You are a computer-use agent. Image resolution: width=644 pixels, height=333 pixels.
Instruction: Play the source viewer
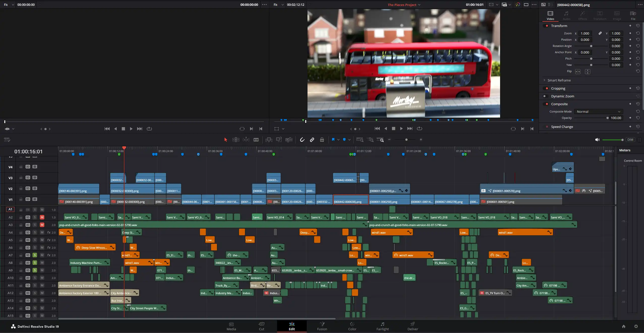[x=131, y=129]
